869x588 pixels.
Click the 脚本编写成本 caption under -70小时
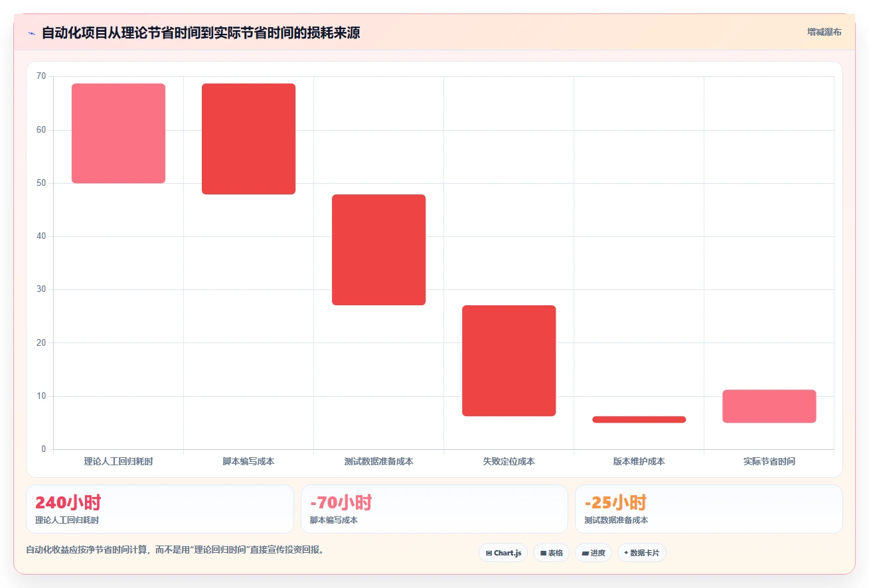[x=334, y=520]
